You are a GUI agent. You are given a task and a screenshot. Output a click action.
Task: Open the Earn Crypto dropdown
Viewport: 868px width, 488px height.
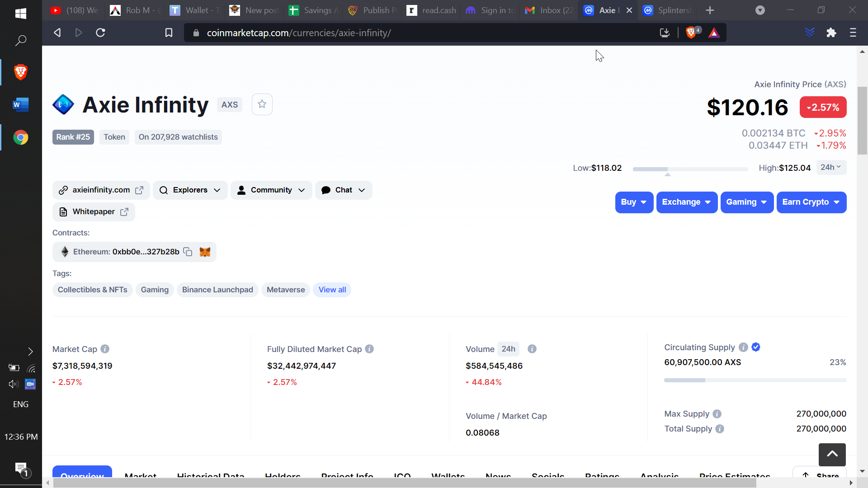(x=811, y=202)
